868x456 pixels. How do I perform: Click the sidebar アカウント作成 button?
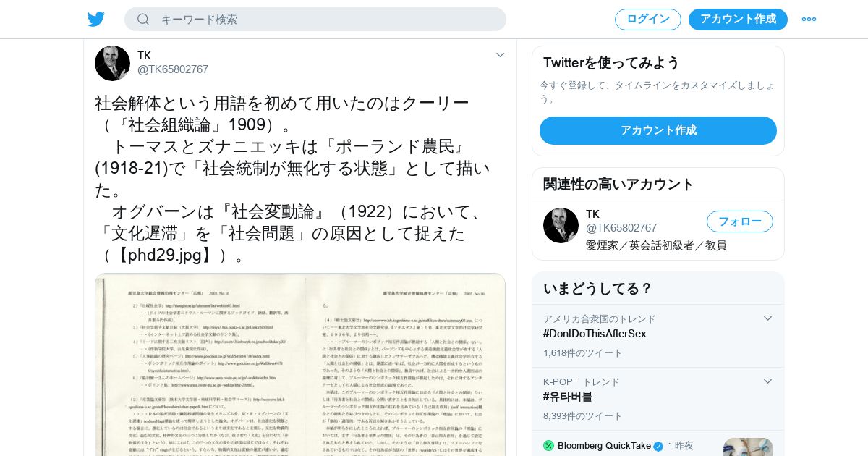(658, 130)
